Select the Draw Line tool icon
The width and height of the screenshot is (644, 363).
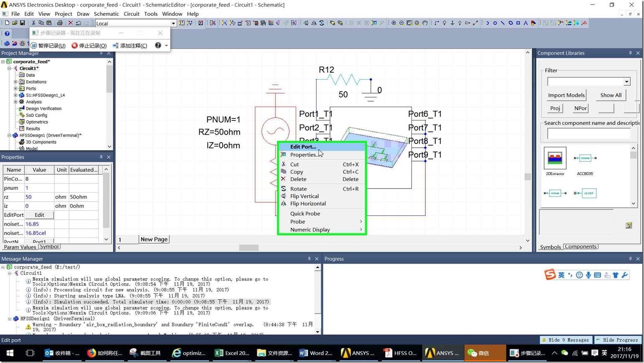coord(503,23)
